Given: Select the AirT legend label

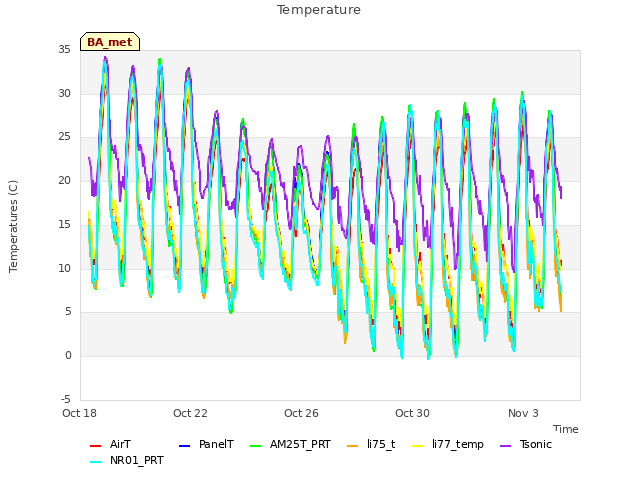Looking at the screenshot, I should coord(120,444).
